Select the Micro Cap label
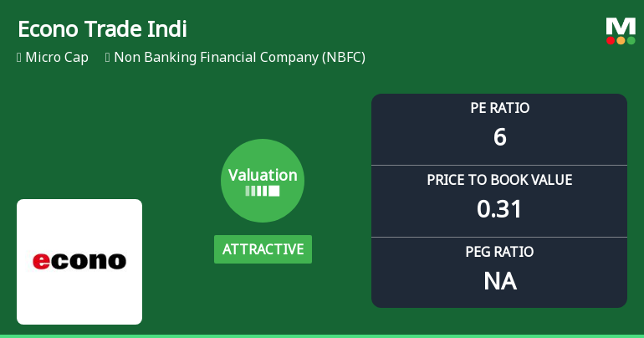Image resolution: width=644 pixels, height=338 pixels. (57, 58)
